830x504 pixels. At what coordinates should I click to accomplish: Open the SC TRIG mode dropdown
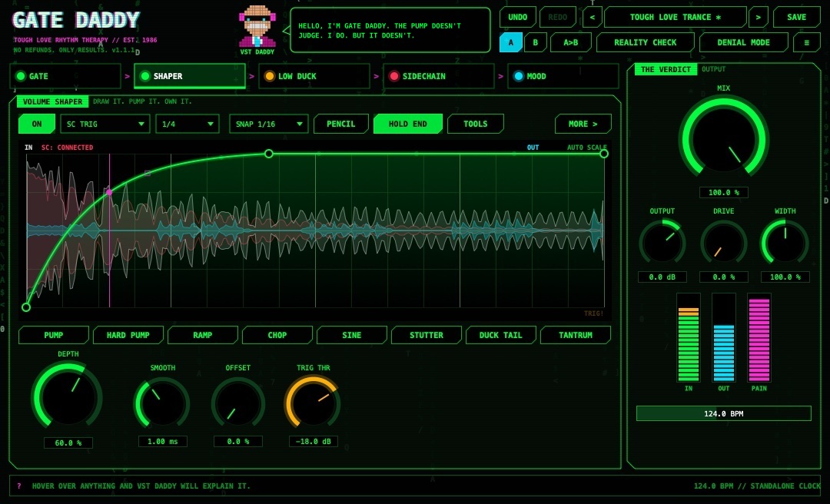point(105,124)
